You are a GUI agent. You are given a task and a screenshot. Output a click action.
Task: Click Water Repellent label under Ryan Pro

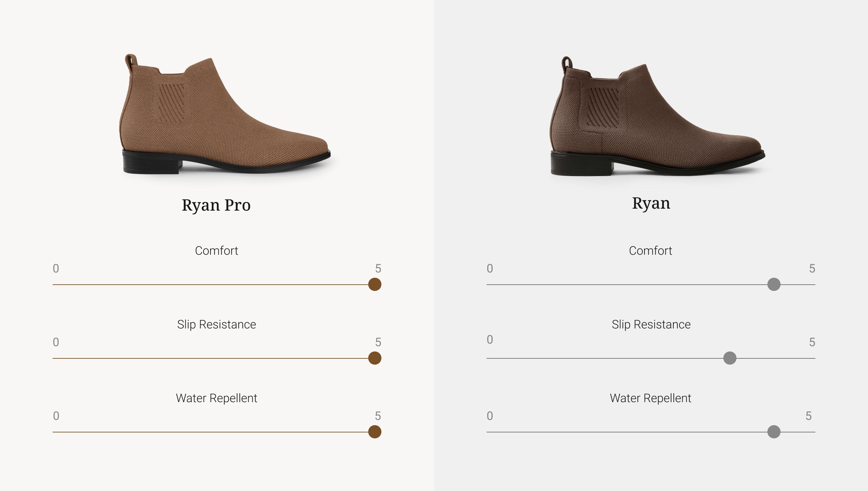(x=217, y=398)
